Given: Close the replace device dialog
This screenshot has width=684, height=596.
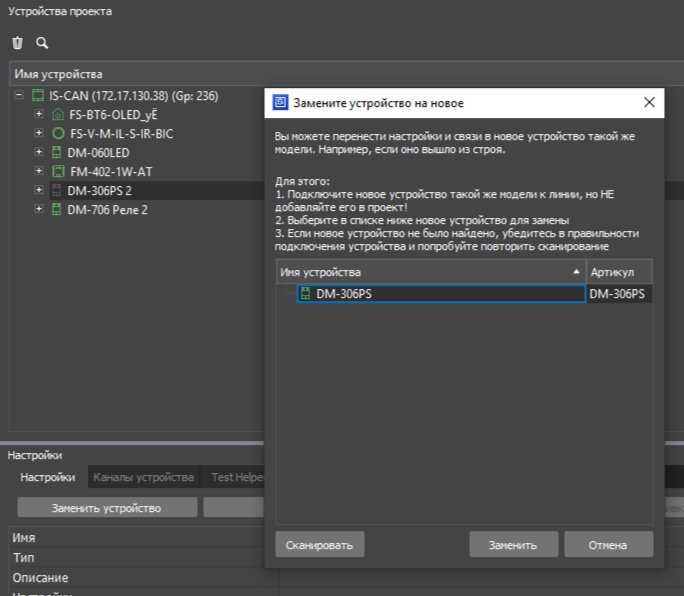Looking at the screenshot, I should tap(649, 102).
